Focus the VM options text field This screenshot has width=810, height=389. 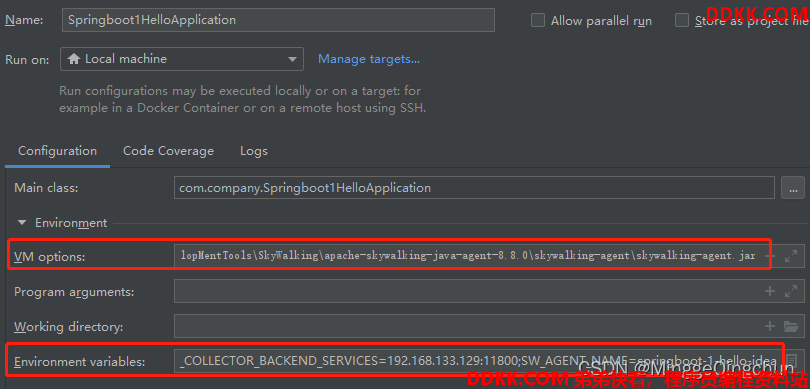pos(469,256)
